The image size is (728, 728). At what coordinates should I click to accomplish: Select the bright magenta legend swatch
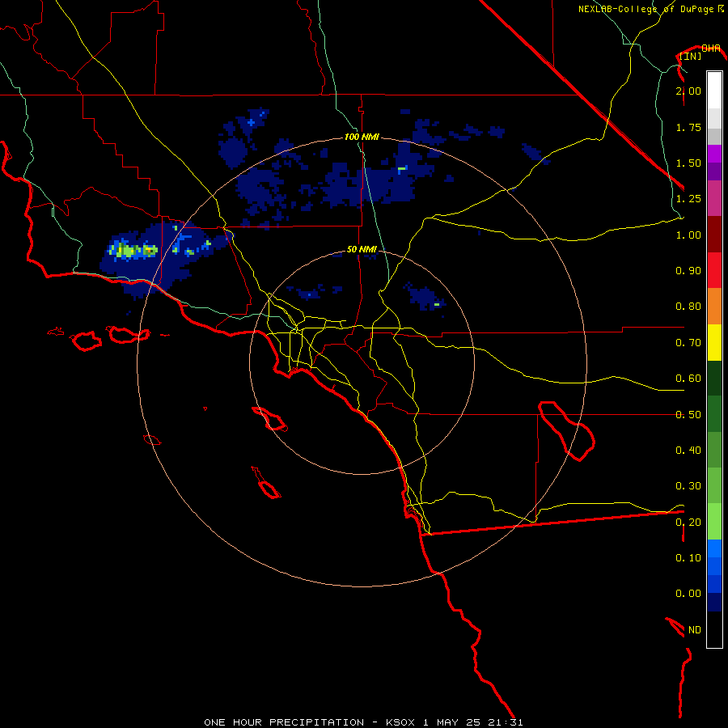pyautogui.click(x=714, y=154)
